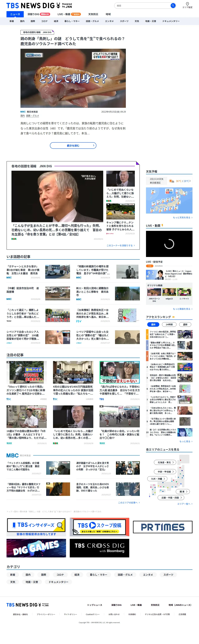Open the PR TIMES banner
199x644 pixels.
click(163, 527)
